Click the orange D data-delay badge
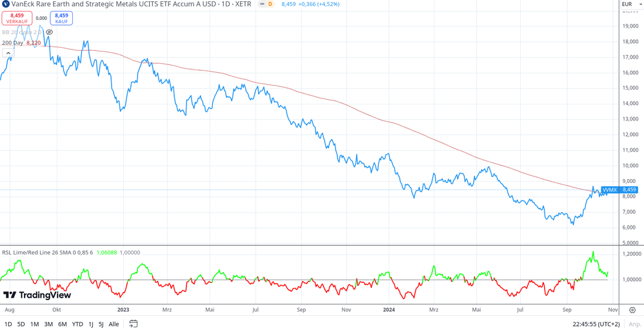Image resolution: width=644 pixels, height=328 pixels. [270, 4]
